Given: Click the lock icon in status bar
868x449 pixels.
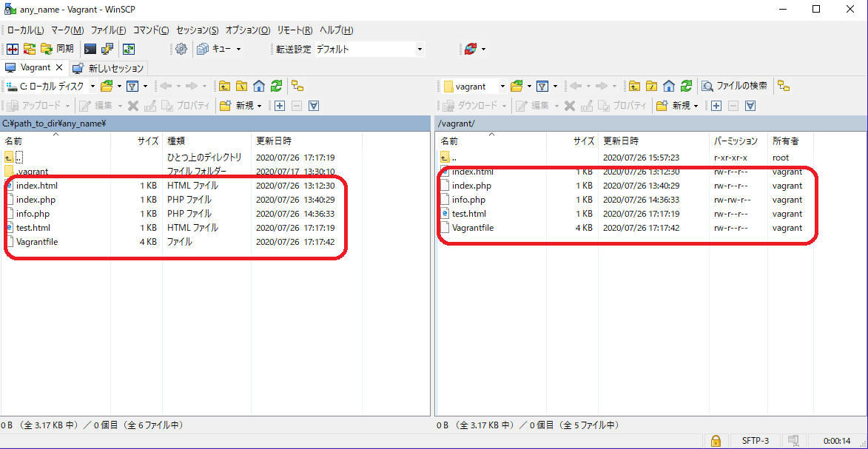Looking at the screenshot, I should pyautogui.click(x=716, y=441).
